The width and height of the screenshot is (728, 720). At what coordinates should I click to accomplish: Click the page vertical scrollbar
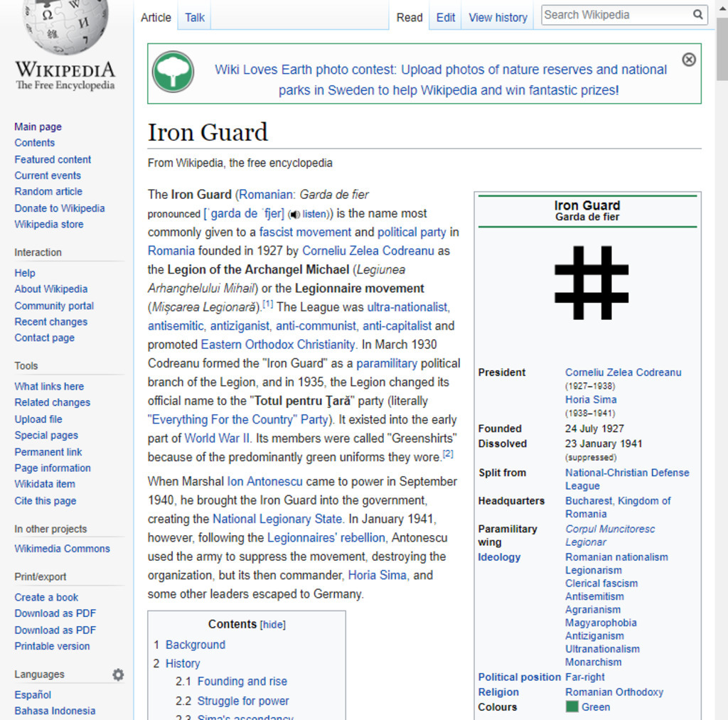722,355
